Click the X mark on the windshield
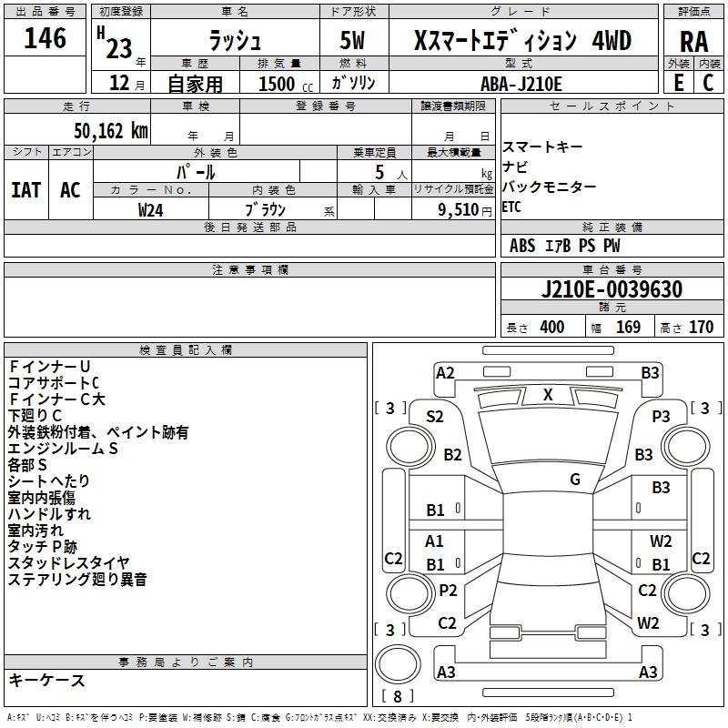 click(x=548, y=394)
